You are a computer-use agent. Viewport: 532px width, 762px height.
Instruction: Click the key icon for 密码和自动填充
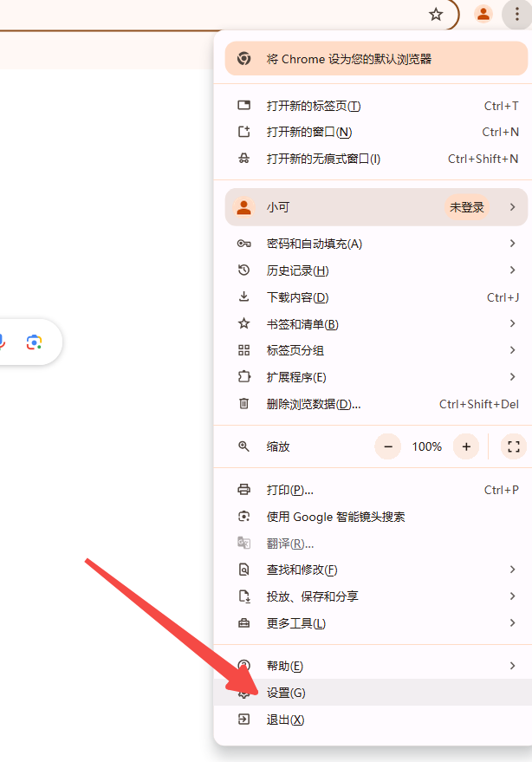click(x=243, y=244)
